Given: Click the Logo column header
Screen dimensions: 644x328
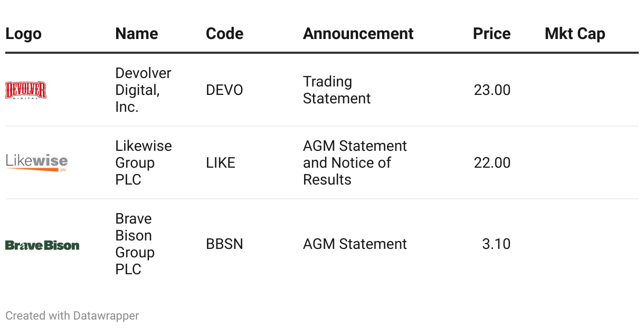Looking at the screenshot, I should [23, 34].
